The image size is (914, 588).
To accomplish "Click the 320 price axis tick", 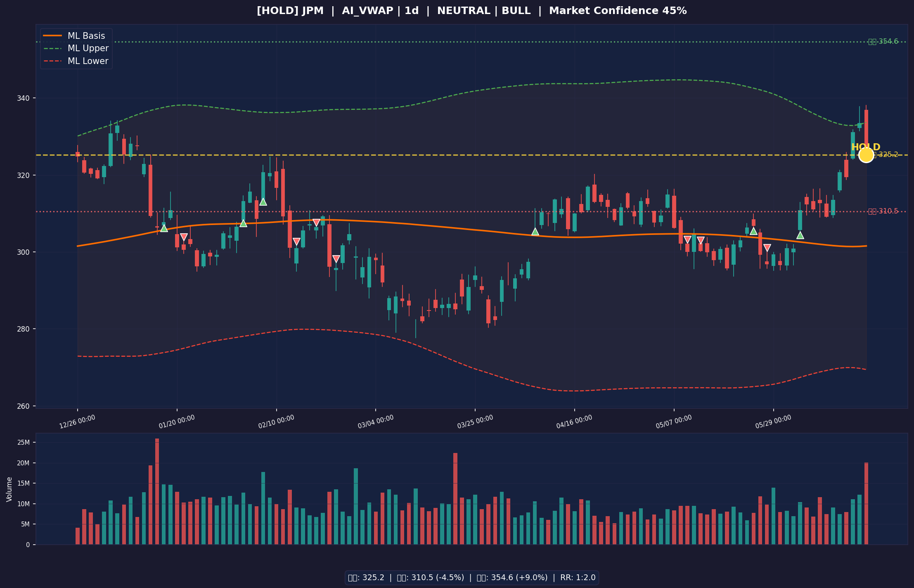I will coord(24,175).
